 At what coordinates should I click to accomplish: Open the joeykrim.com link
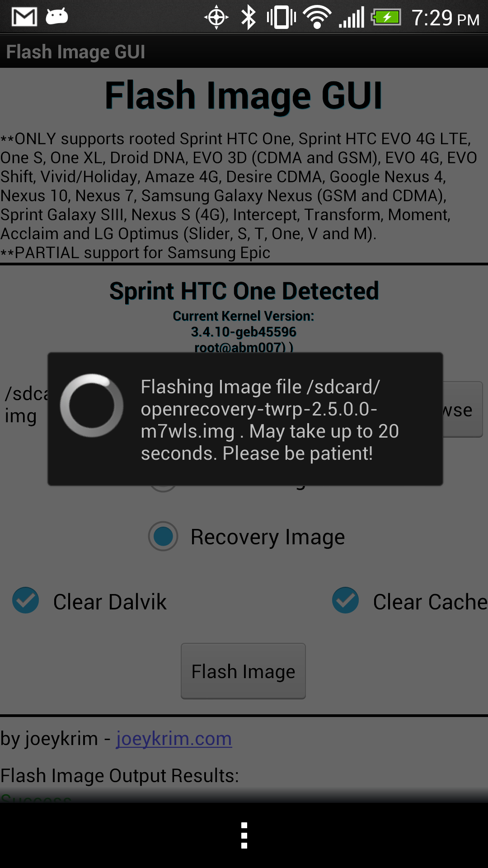[174, 739]
